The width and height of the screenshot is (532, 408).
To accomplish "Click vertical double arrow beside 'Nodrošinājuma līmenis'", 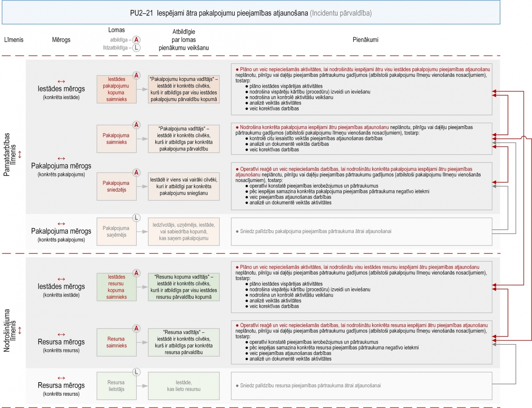I will coord(20,331).
